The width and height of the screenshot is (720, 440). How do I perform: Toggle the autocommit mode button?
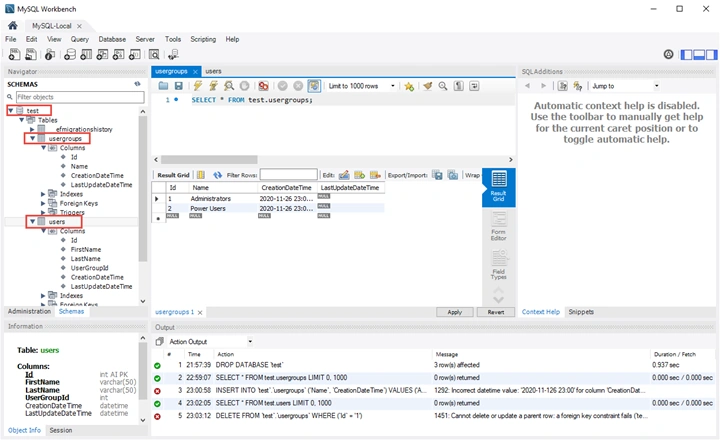click(x=314, y=86)
